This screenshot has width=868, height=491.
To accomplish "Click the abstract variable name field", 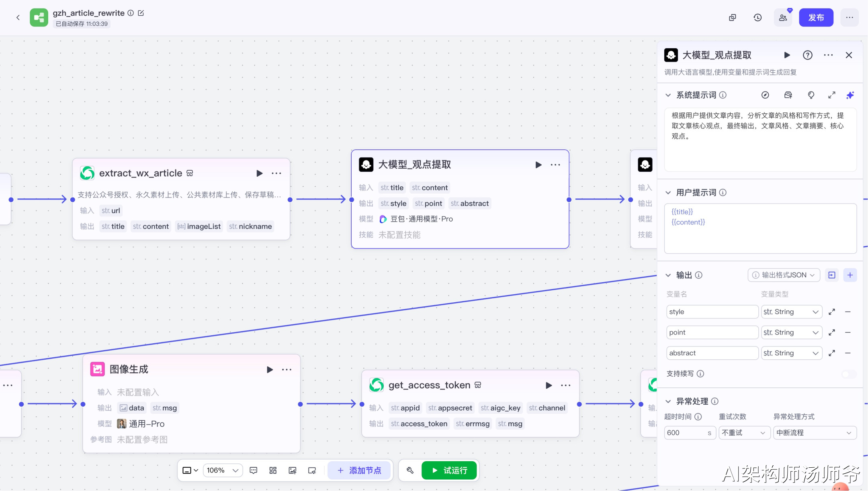I will (x=712, y=353).
